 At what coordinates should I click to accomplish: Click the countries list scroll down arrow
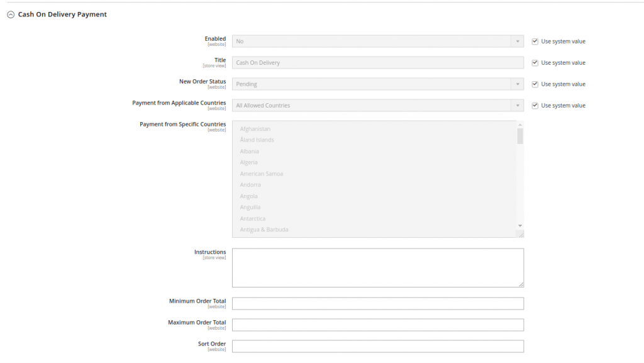pyautogui.click(x=520, y=225)
